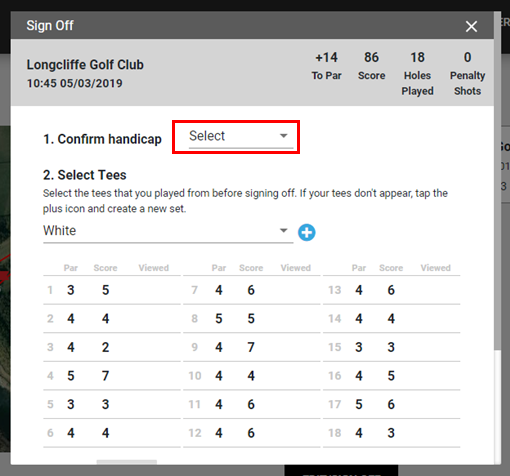The height and width of the screenshot is (476, 510).
Task: Click the right-hand Par column header
Action: coord(359,268)
